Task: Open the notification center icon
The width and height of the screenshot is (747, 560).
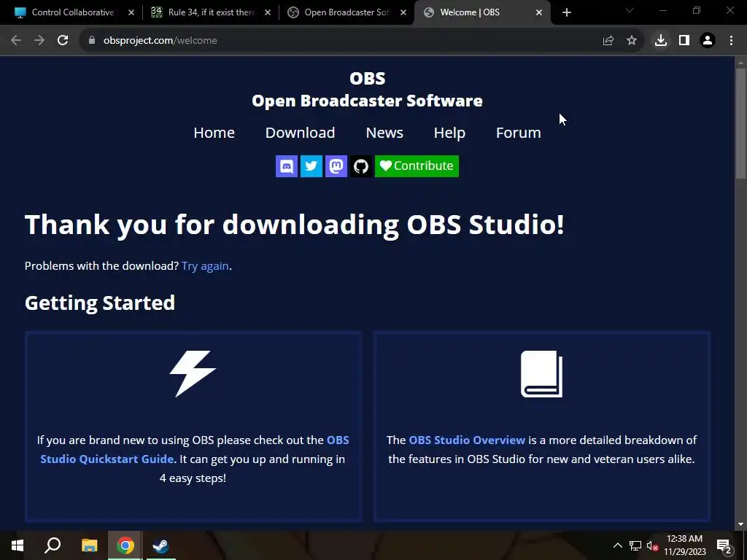Action: point(724,545)
